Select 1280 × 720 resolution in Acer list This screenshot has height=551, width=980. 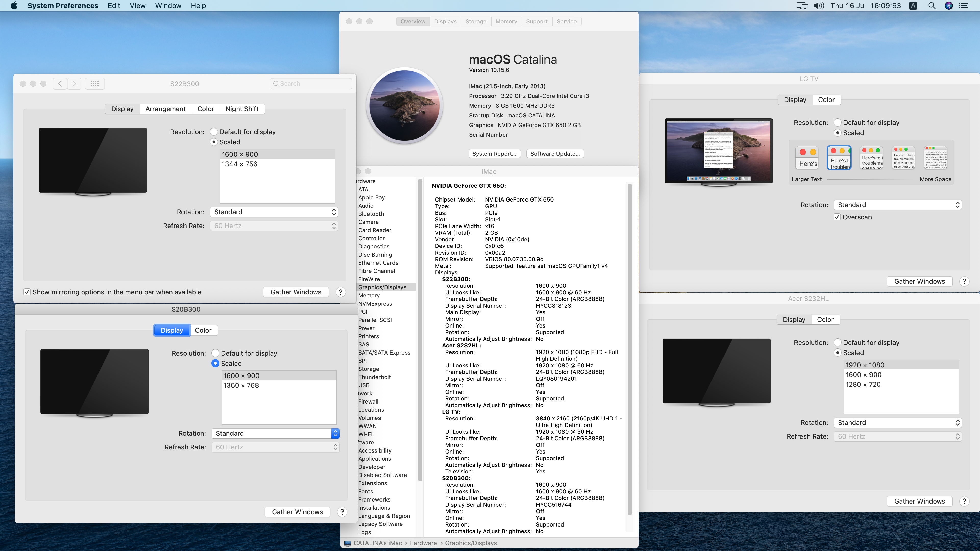[x=901, y=384]
